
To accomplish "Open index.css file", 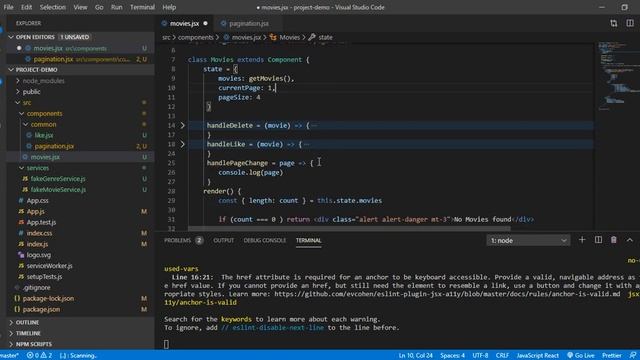I will [39, 233].
